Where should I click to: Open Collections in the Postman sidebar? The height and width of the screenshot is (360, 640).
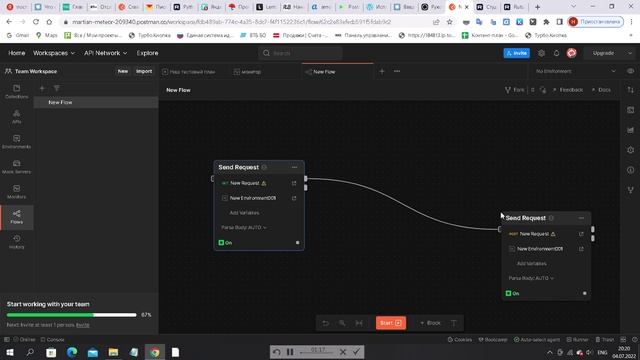tap(16, 92)
